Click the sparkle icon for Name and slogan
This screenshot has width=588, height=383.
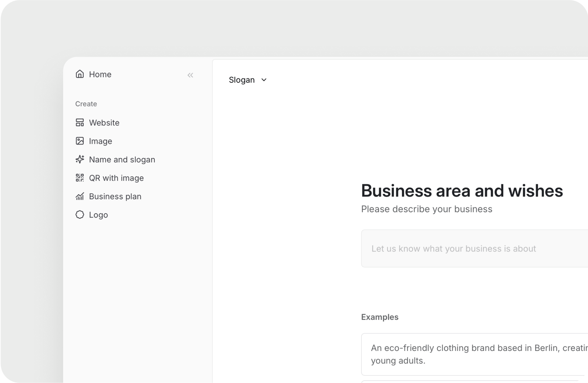[80, 159]
